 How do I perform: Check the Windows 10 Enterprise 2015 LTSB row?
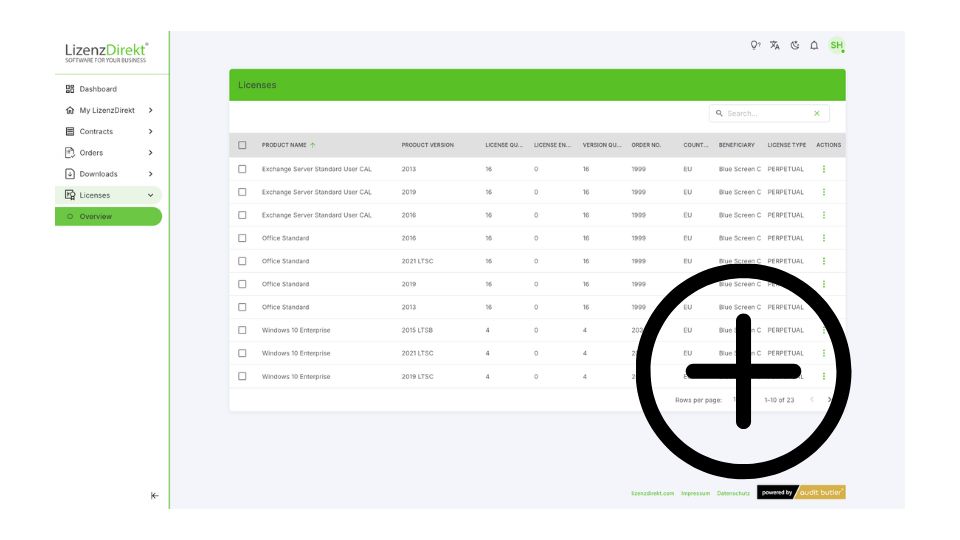point(242,330)
